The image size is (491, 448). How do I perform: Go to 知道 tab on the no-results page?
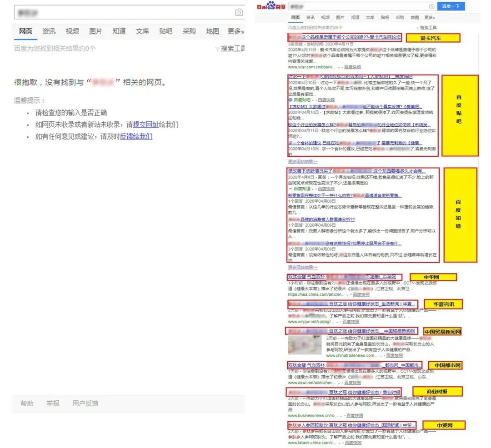point(119,31)
